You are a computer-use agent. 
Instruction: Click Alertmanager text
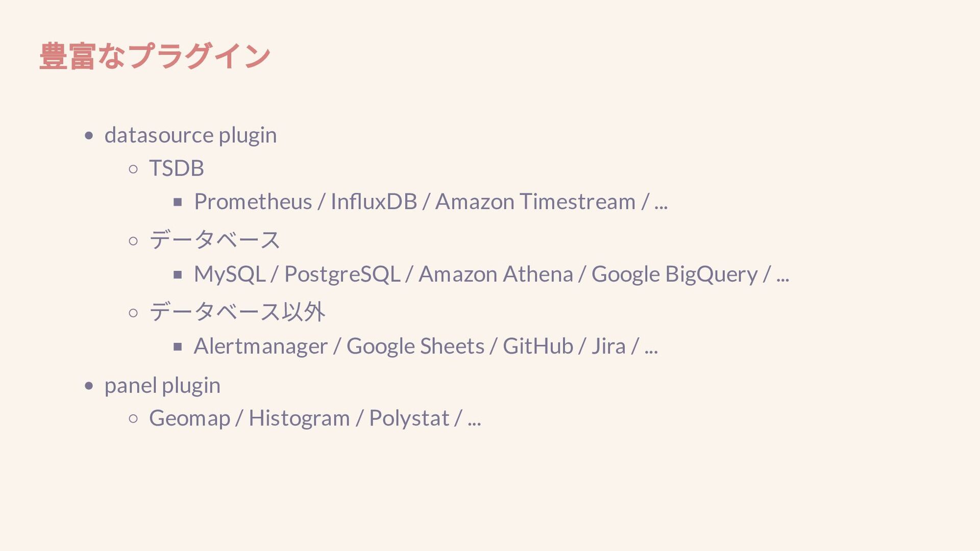pos(260,346)
